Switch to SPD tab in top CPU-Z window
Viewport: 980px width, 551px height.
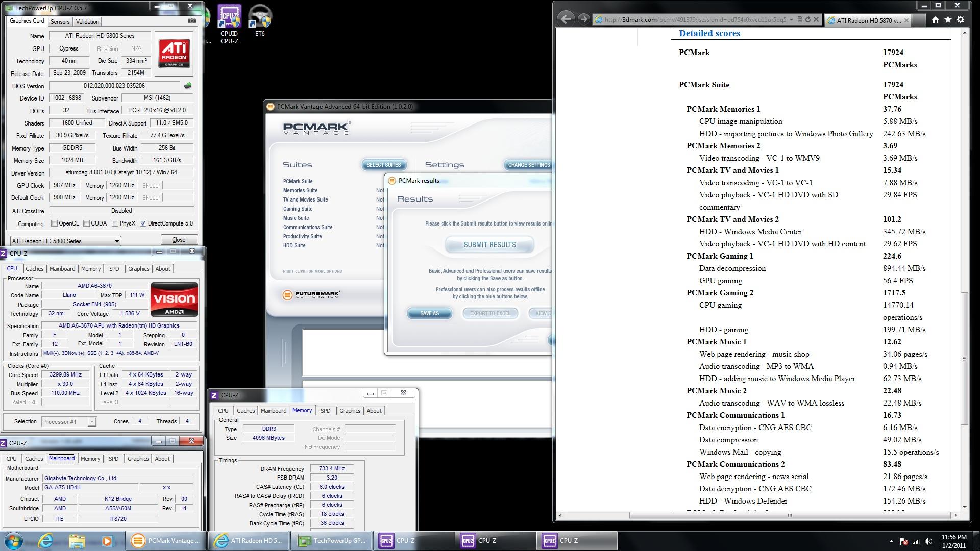(114, 269)
